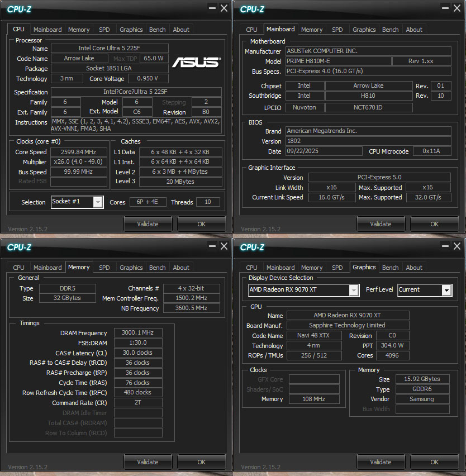The image size is (466, 476).
Task: Minimize the CPU-Z window showing memory Timings
Action: point(212,246)
